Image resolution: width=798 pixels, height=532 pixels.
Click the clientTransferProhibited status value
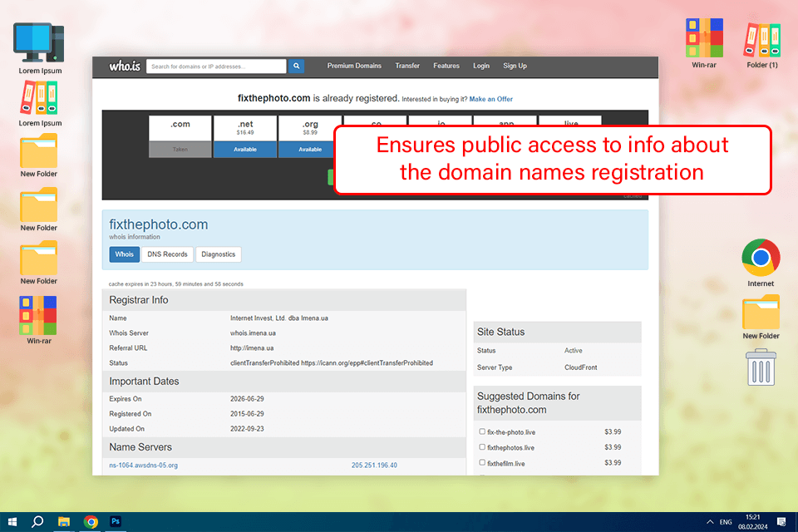tap(332, 363)
